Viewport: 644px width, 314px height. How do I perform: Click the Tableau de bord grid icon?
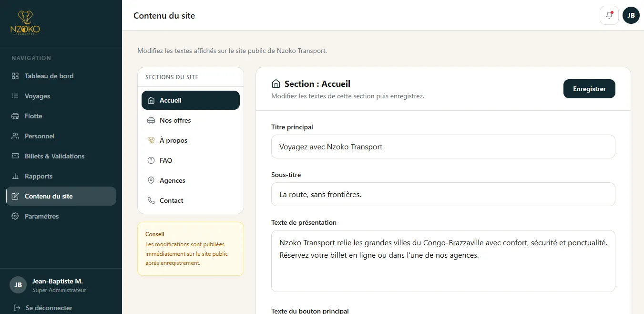(x=15, y=76)
